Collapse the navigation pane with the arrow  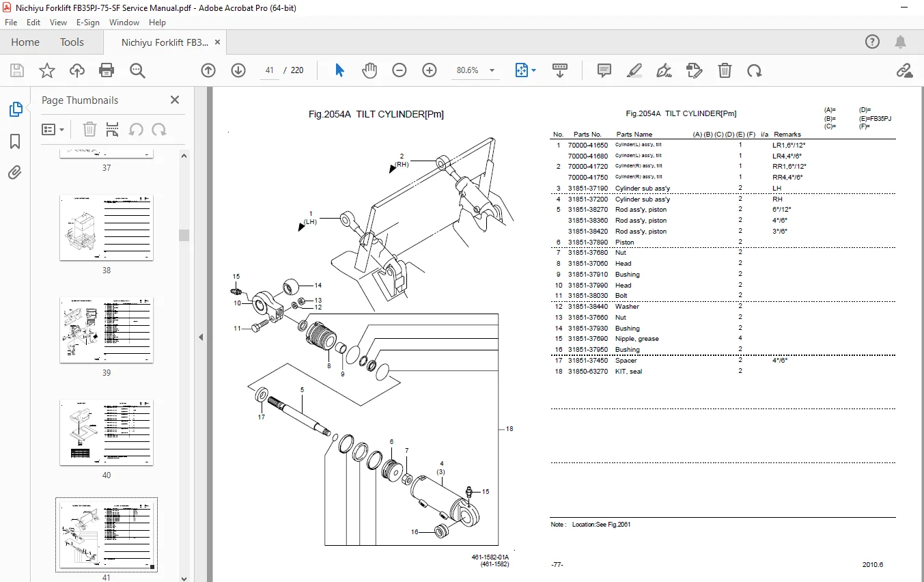point(201,337)
